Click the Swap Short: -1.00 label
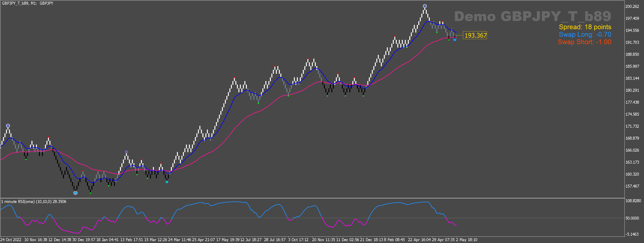 click(584, 42)
